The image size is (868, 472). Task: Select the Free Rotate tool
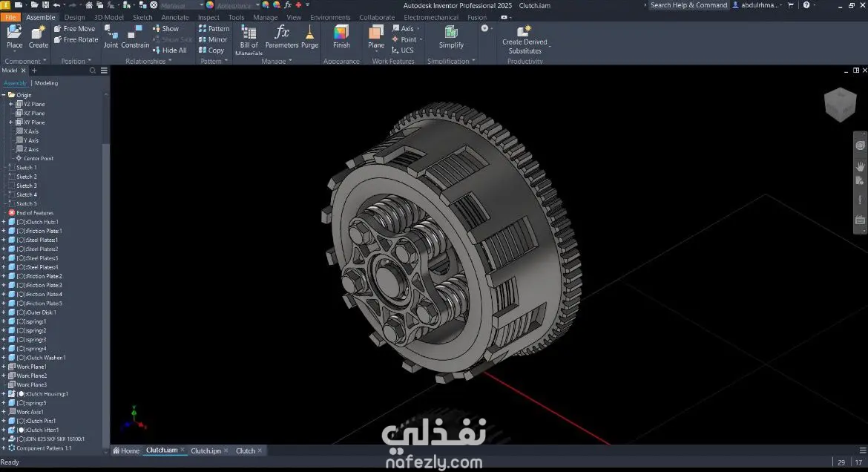click(x=76, y=39)
